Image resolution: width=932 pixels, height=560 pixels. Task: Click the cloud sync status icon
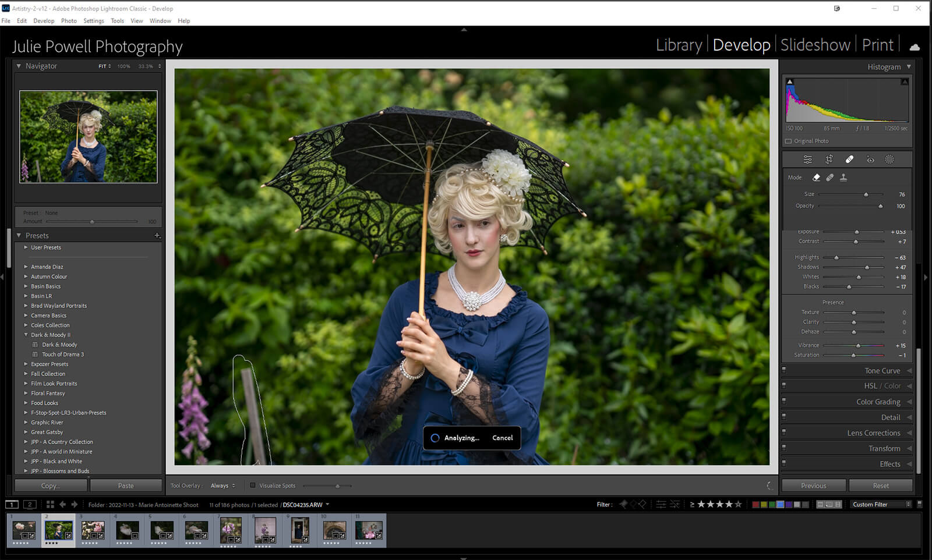915,47
